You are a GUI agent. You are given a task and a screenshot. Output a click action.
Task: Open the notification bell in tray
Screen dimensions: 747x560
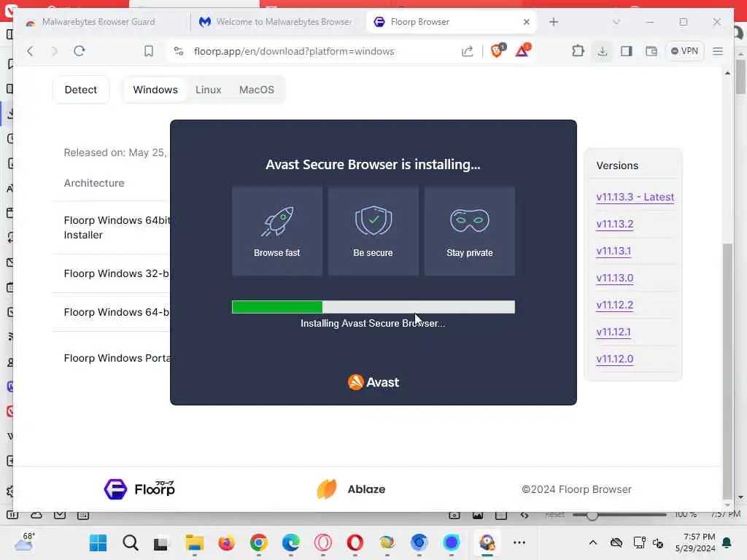(x=727, y=542)
